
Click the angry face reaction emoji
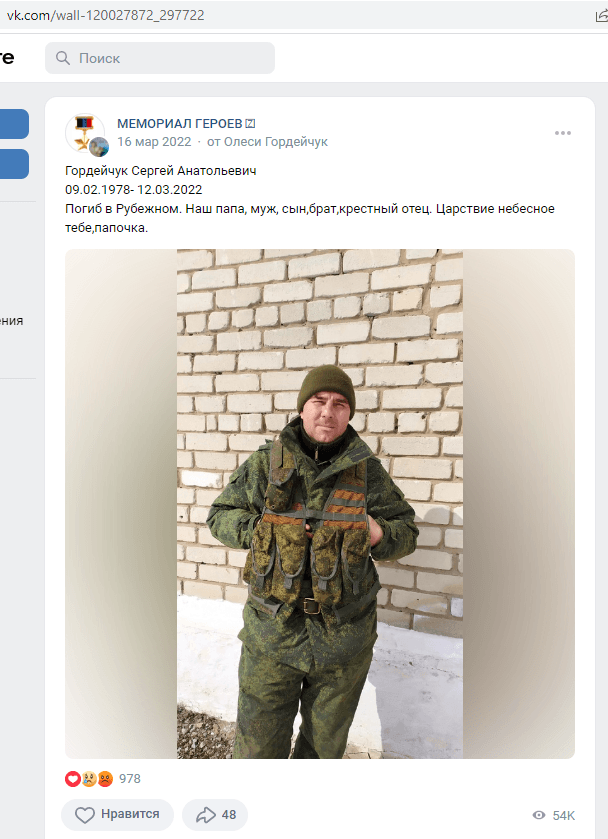[x=105, y=779]
